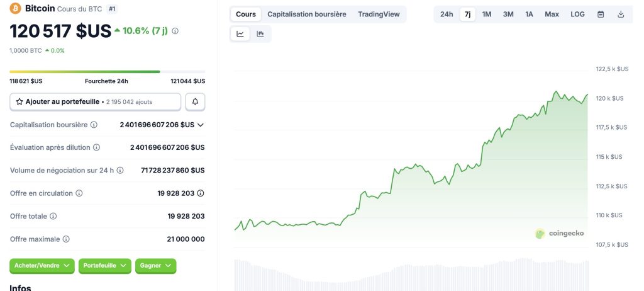Toggle the LOG scale option
The image size is (644, 291).
577,14
